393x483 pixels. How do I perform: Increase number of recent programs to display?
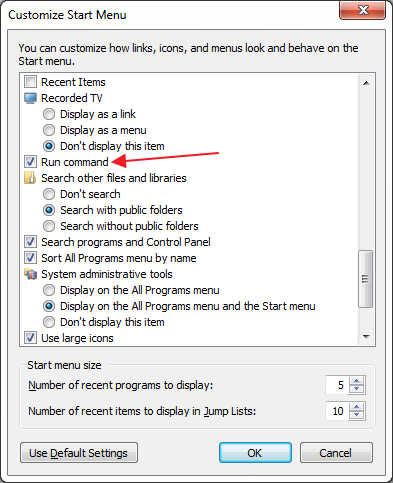point(357,381)
